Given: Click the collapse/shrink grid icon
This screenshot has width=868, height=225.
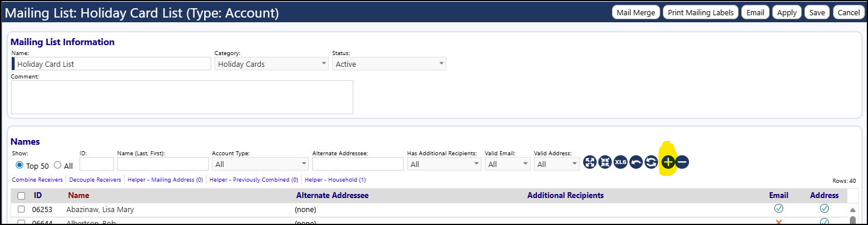Looking at the screenshot, I should tap(605, 162).
